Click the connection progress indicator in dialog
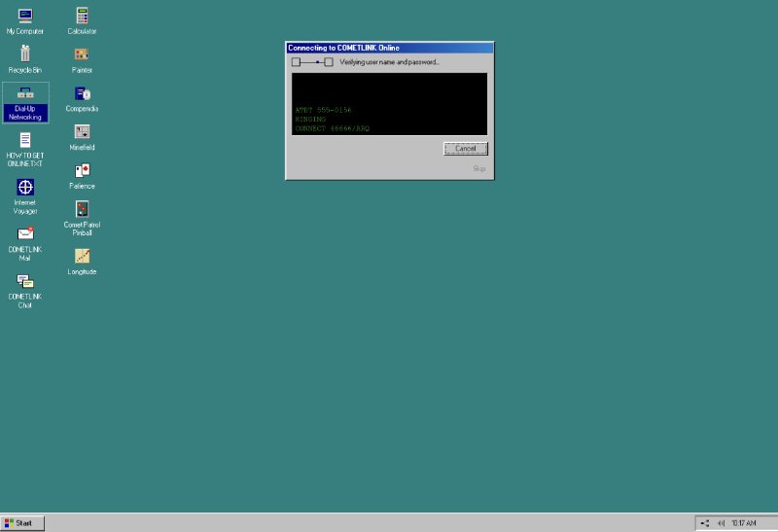This screenshot has width=778, height=532. pos(312,62)
